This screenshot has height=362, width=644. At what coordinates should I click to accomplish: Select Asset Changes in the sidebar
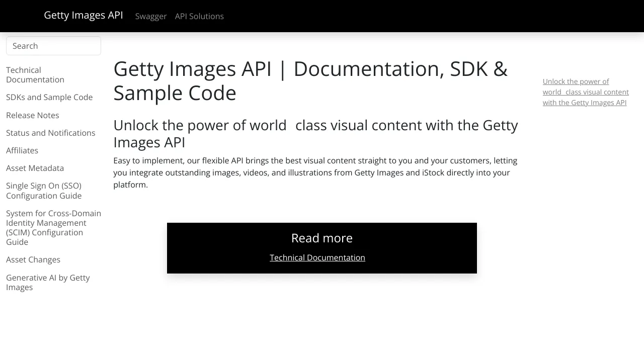pos(33,259)
